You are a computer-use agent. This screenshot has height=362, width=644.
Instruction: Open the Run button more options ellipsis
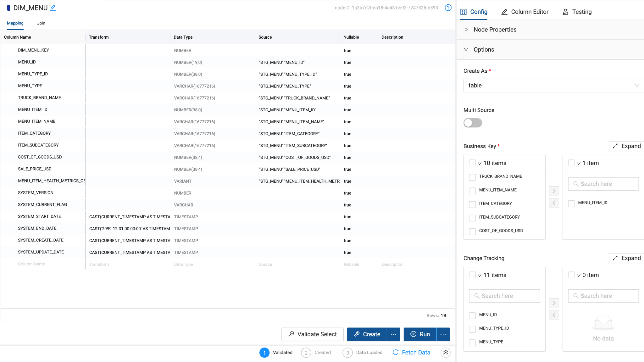click(x=443, y=334)
